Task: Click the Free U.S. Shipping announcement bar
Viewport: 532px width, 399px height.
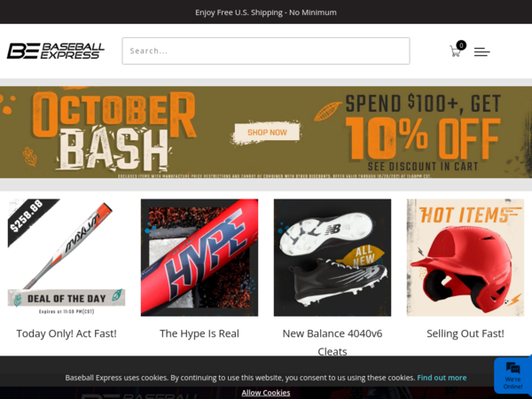Action: click(266, 12)
